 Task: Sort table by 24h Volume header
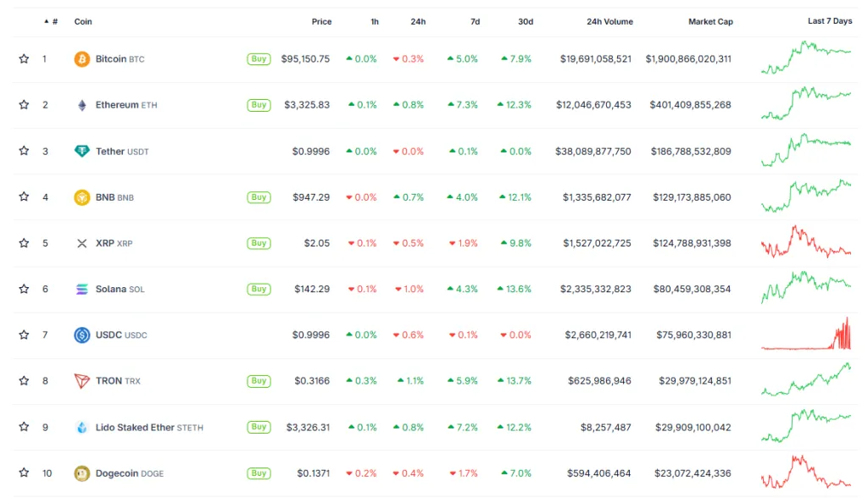(x=609, y=21)
